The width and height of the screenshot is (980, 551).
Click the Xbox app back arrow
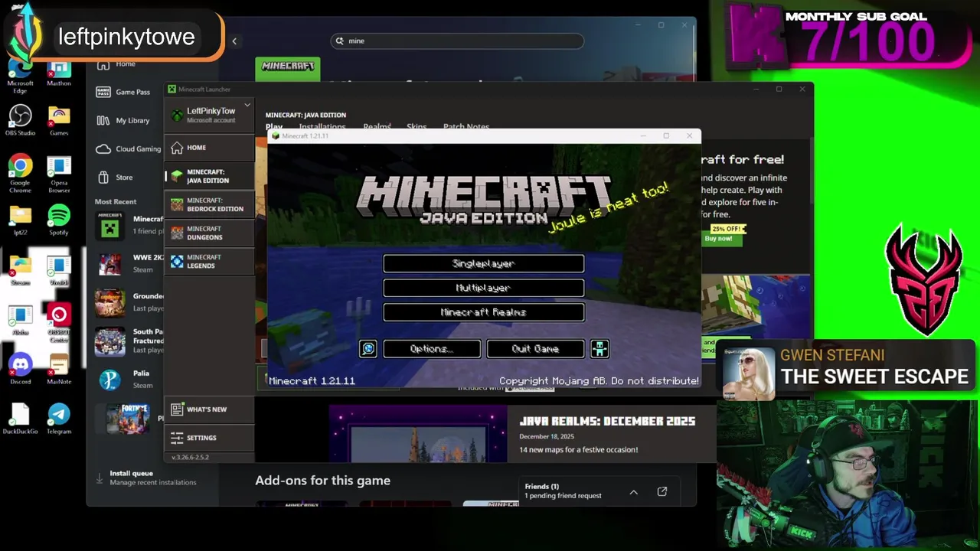coord(234,41)
